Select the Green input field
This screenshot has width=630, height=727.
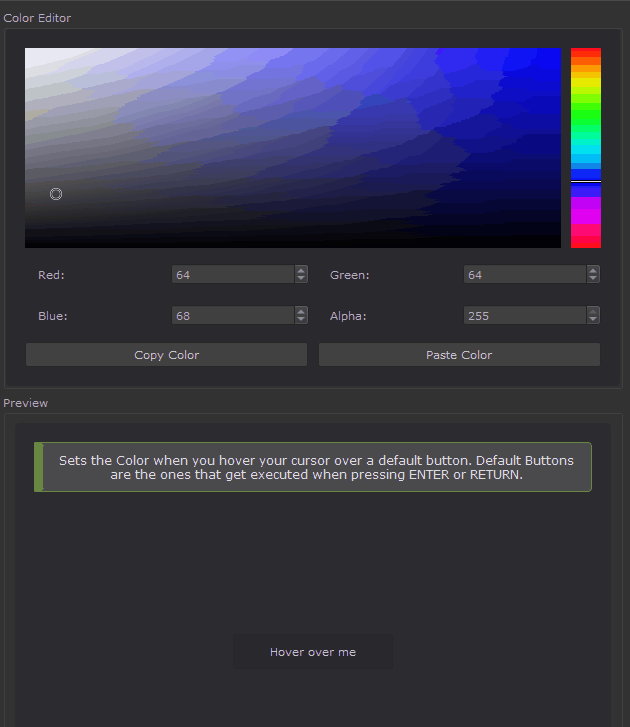pos(524,275)
